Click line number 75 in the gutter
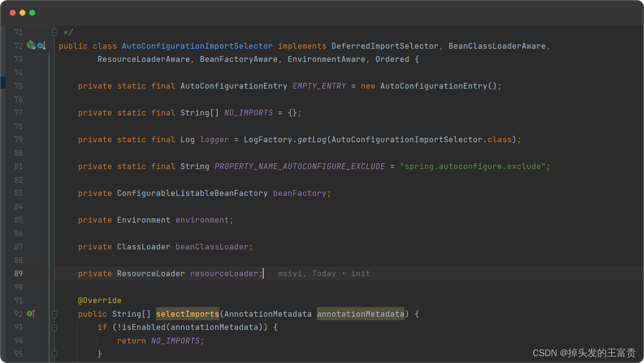 (x=19, y=86)
